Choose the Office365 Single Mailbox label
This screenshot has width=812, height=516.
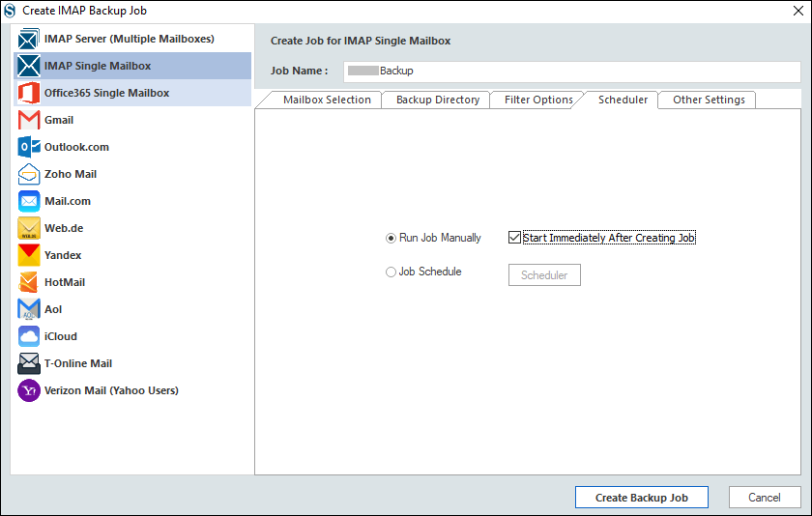pyautogui.click(x=106, y=93)
